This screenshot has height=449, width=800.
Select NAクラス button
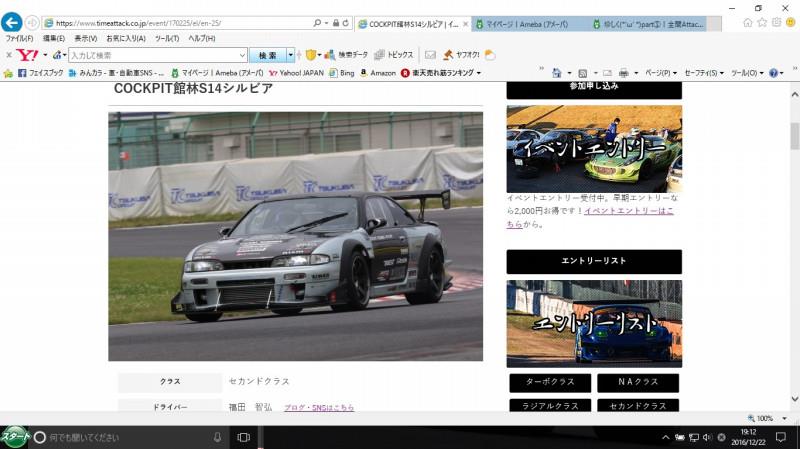(638, 382)
